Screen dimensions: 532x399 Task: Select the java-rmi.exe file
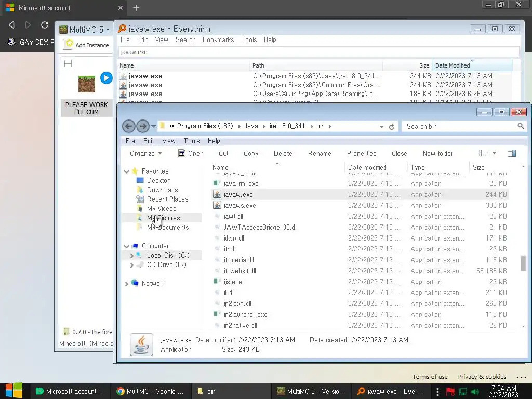[241, 183]
